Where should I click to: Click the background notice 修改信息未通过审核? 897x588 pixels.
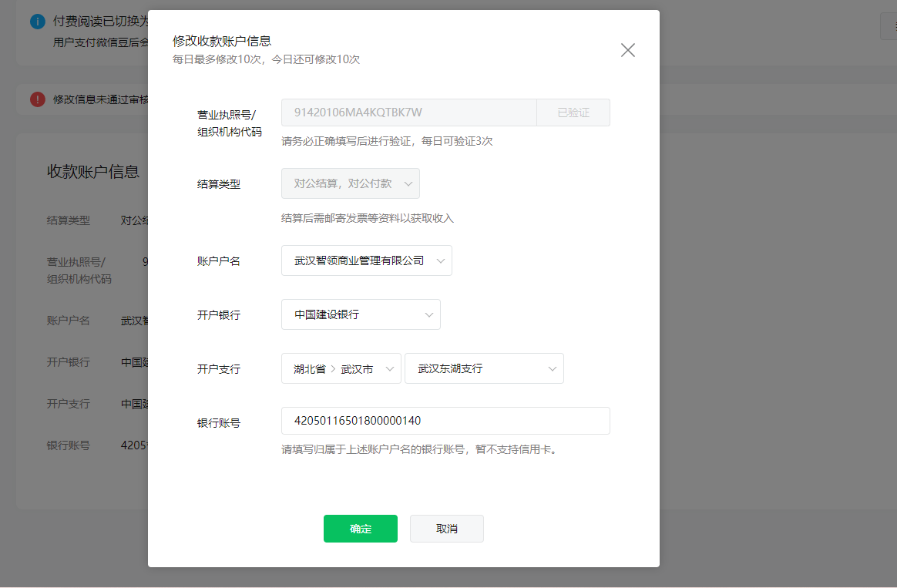101,99
